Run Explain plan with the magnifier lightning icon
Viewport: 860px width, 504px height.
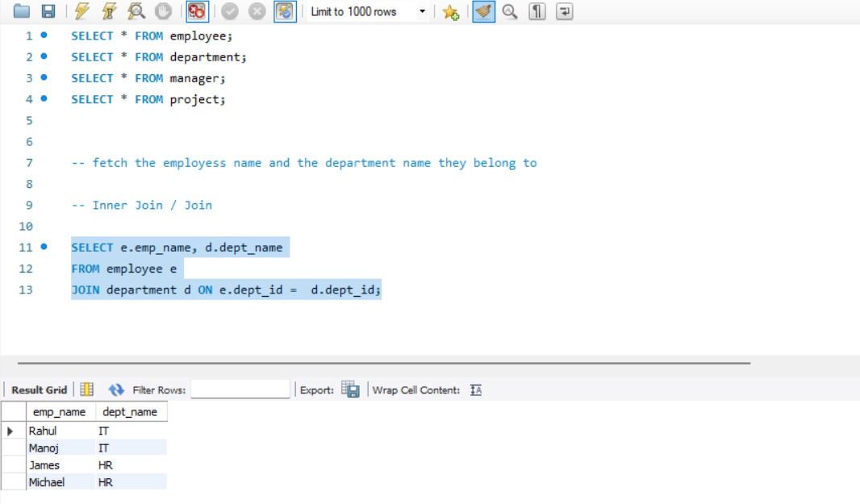point(136,11)
